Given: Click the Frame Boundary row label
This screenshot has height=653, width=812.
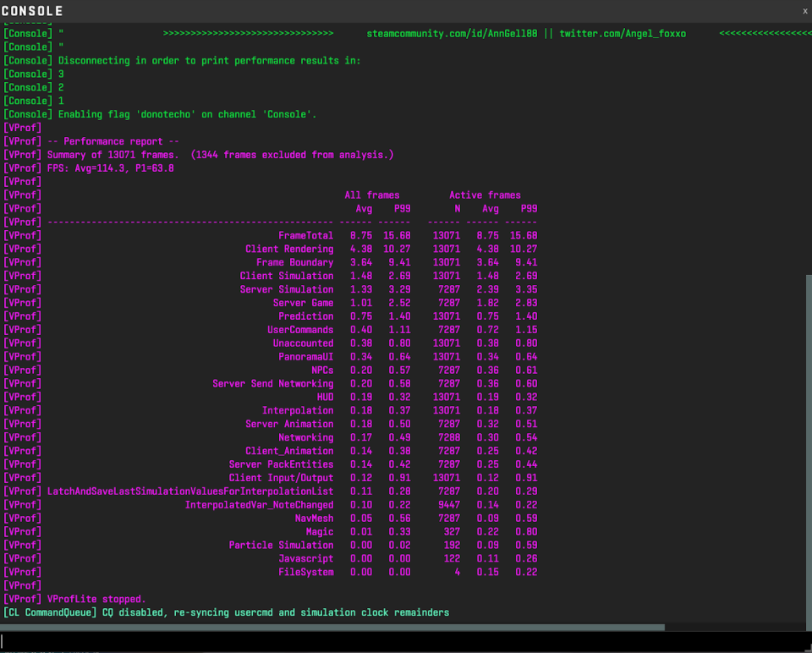Looking at the screenshot, I should tap(294, 262).
